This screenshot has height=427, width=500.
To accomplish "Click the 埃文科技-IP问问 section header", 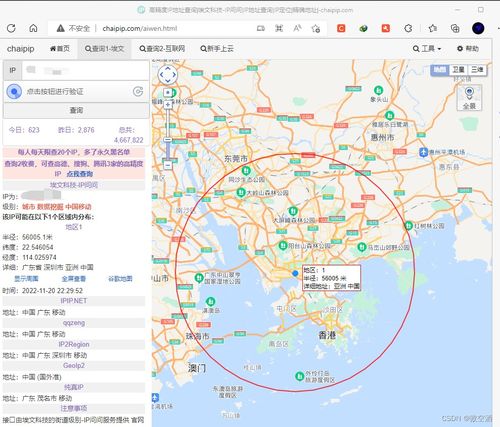I will pos(74,185).
